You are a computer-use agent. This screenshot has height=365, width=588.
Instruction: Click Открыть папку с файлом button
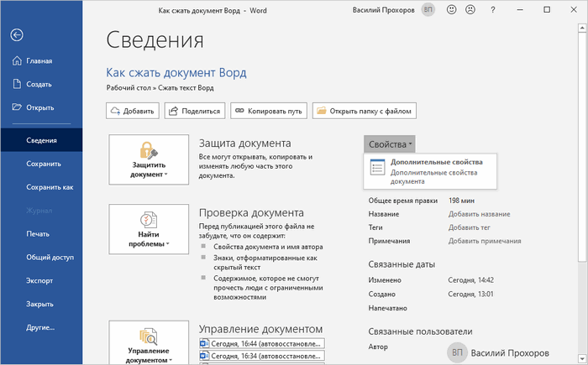point(364,111)
